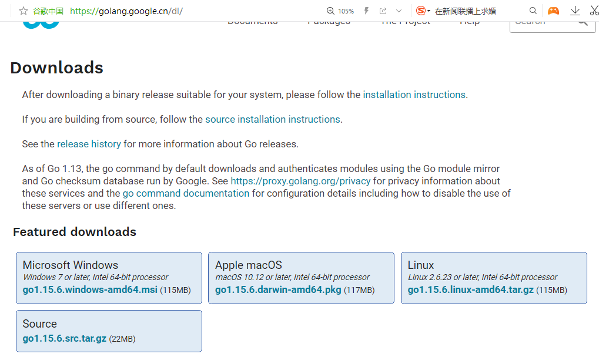Open the proxy.golang.org/privacy link
This screenshot has height=364, width=599.
click(x=300, y=181)
